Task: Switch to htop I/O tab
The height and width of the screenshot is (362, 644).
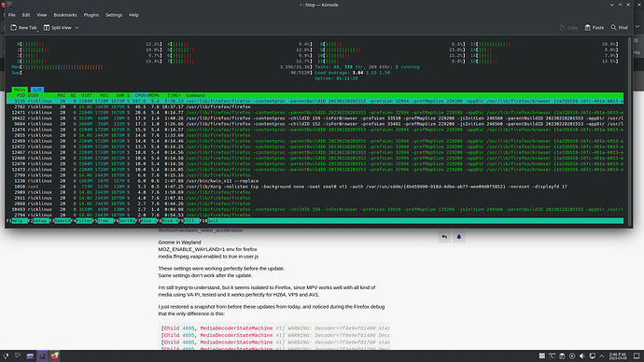Action: pyautogui.click(x=37, y=90)
